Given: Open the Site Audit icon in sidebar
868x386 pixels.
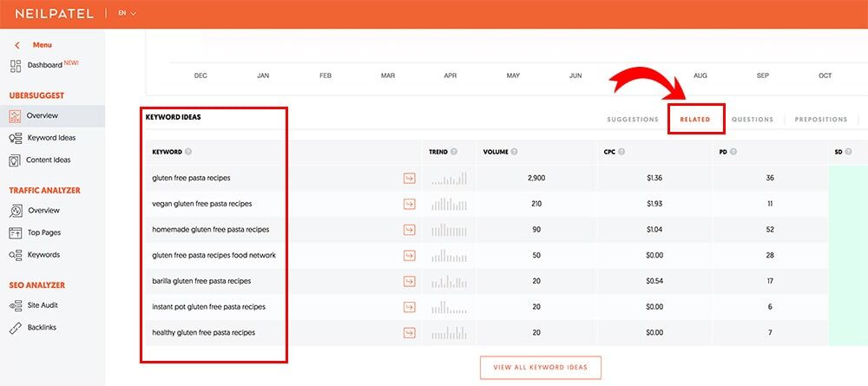Looking at the screenshot, I should 16,305.
